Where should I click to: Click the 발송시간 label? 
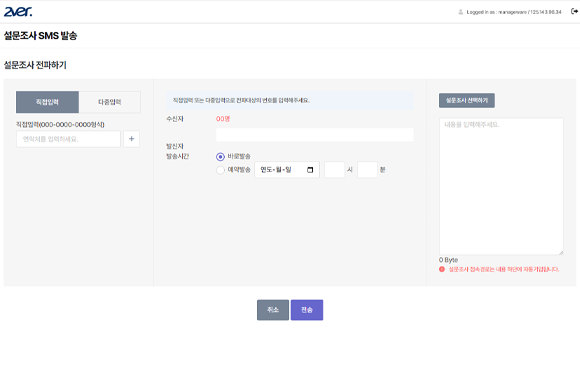click(x=178, y=156)
